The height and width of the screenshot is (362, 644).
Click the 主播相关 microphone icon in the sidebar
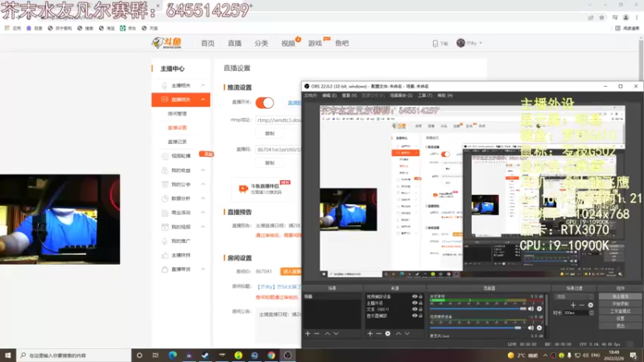tap(164, 85)
